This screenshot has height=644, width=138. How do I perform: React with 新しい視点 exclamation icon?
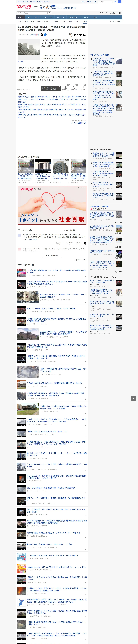83,87
